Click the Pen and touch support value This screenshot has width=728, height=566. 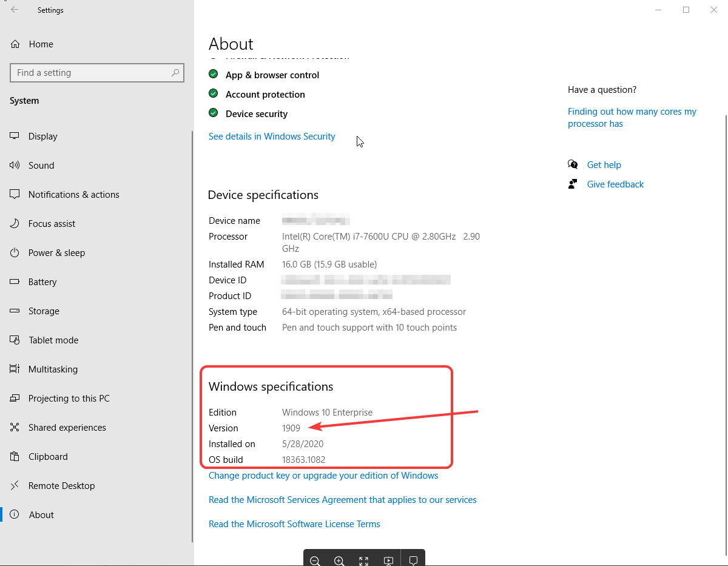pyautogui.click(x=369, y=328)
